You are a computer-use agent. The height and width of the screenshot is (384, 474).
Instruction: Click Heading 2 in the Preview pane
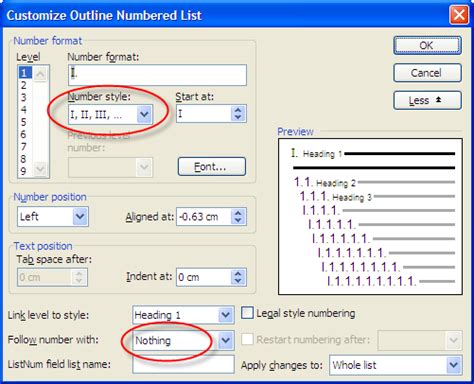tap(336, 183)
